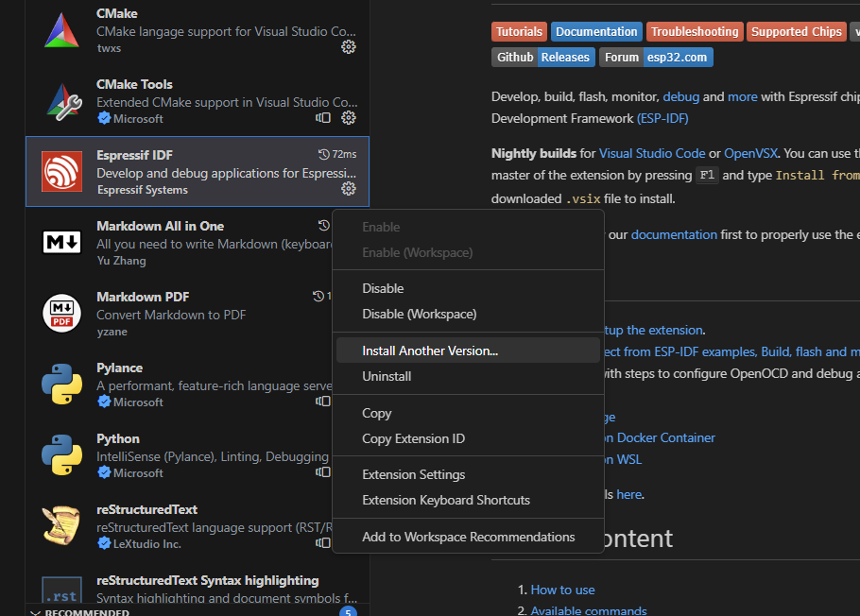This screenshot has width=860, height=616.
Task: Select the Markdown PDF logo
Action: click(x=62, y=314)
